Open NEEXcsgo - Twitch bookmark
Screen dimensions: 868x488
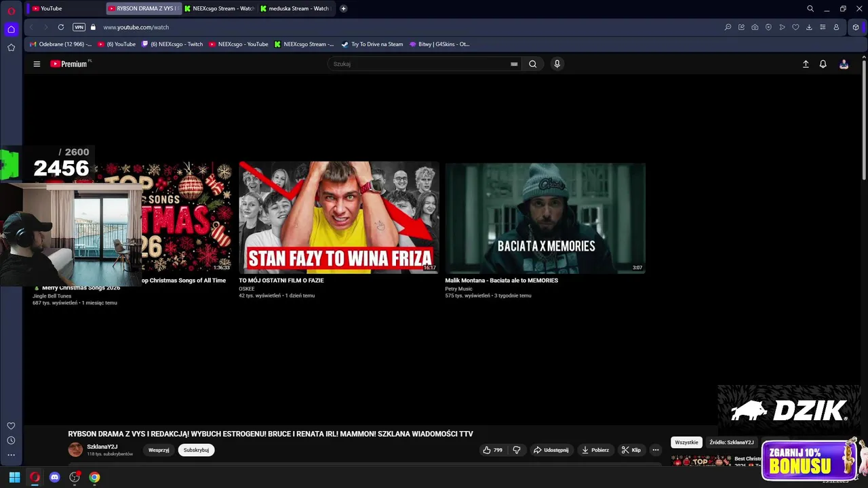click(172, 44)
